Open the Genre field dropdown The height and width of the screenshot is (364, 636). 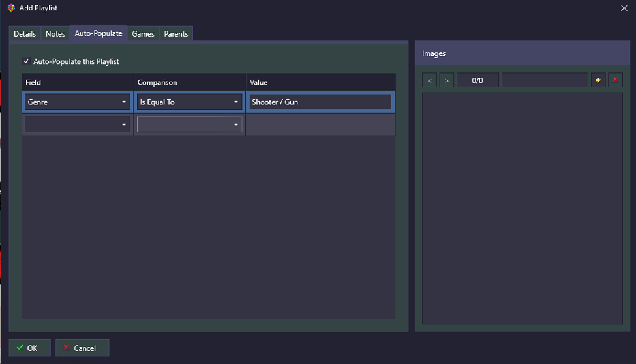(x=78, y=102)
